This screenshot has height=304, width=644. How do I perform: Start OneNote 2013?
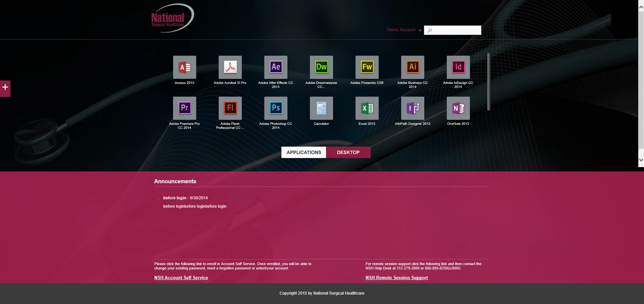click(x=458, y=108)
